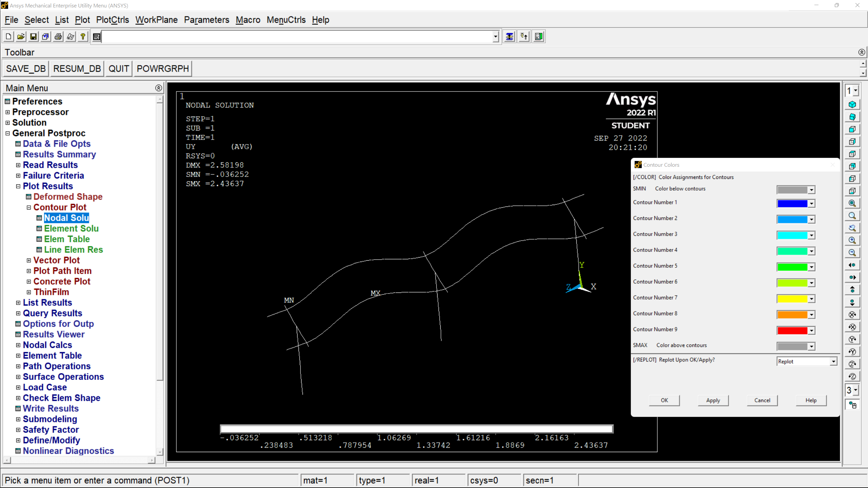Collapse the General Postproc node
The height and width of the screenshot is (488, 868).
click(x=7, y=134)
